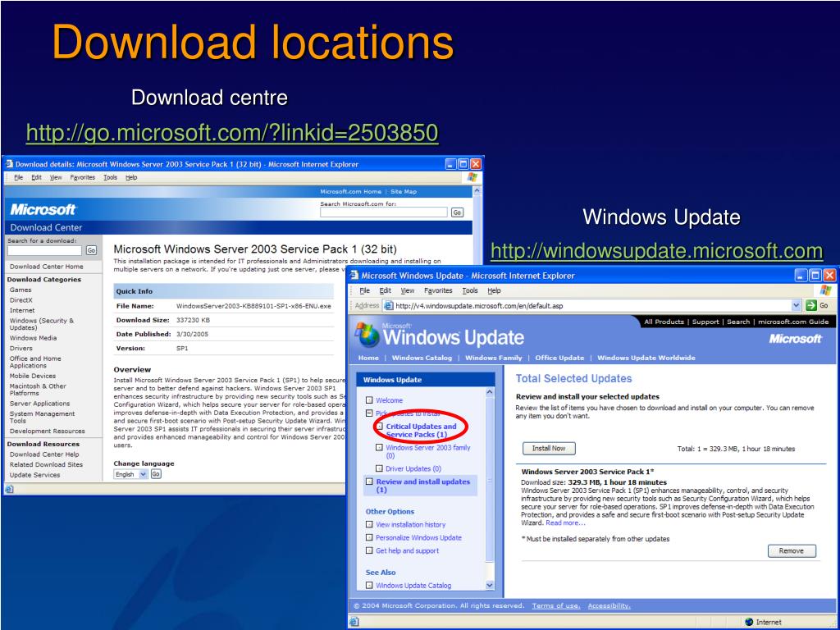The height and width of the screenshot is (630, 840).
Task: Click IE icon in Windows Update title bar
Action: click(x=354, y=276)
